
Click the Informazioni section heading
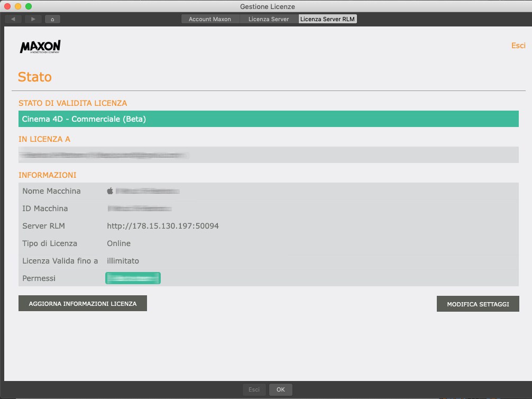tap(48, 175)
